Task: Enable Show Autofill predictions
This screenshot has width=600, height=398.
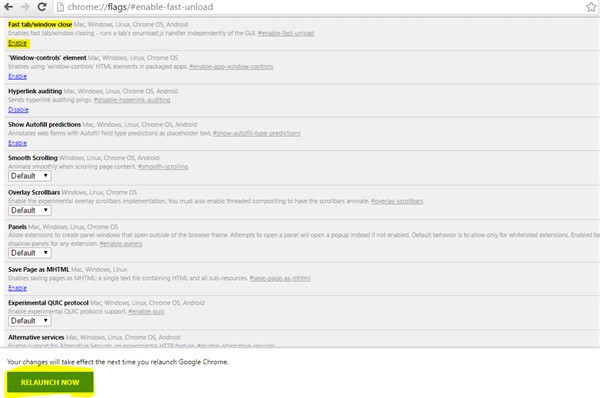Action: [x=18, y=143]
